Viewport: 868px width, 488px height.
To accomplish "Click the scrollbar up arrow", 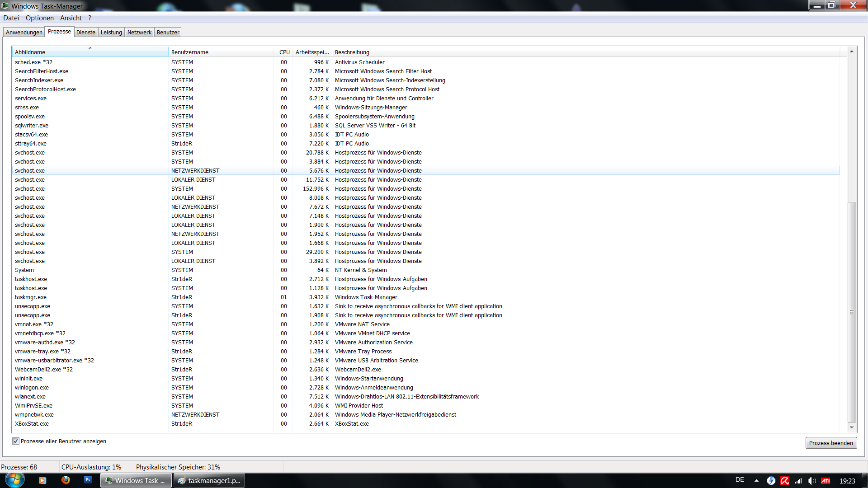I will tap(852, 52).
